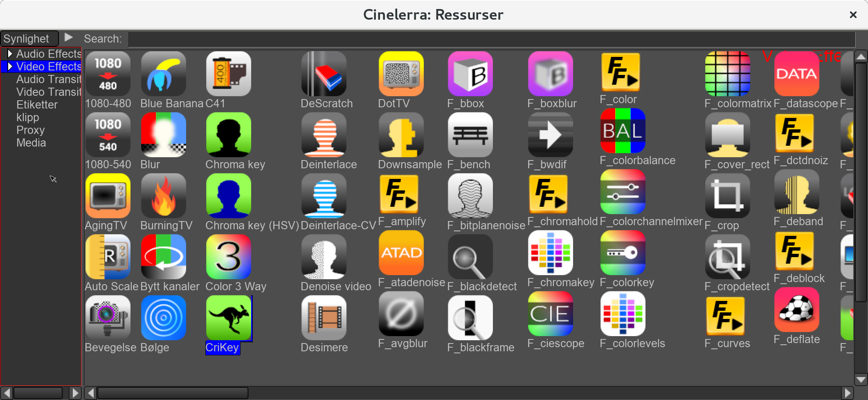The image size is (868, 400).
Task: Select the DeScratch effect icon
Action: click(x=324, y=74)
